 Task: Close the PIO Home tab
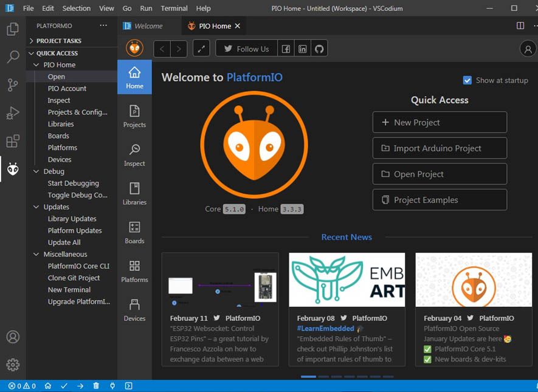tap(238, 26)
